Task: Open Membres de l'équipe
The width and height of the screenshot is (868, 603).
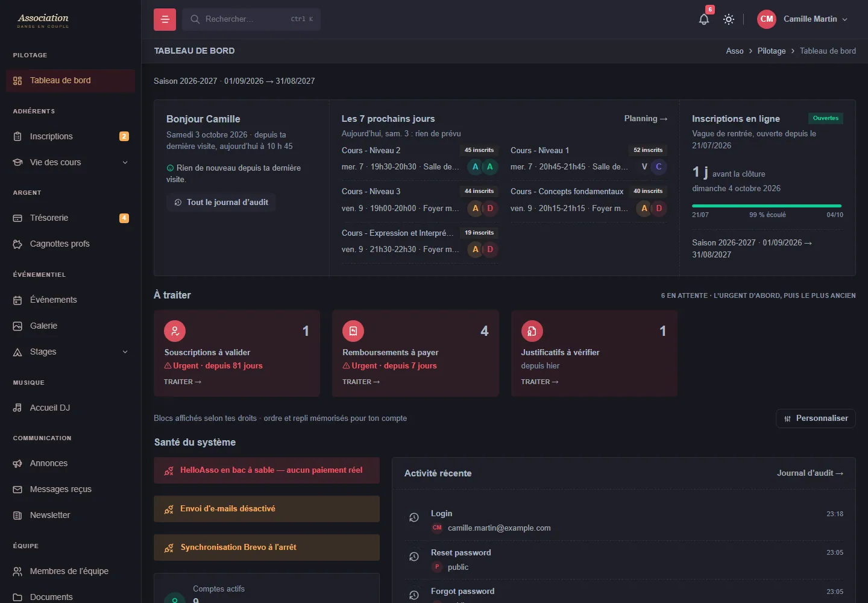Action: click(71, 571)
